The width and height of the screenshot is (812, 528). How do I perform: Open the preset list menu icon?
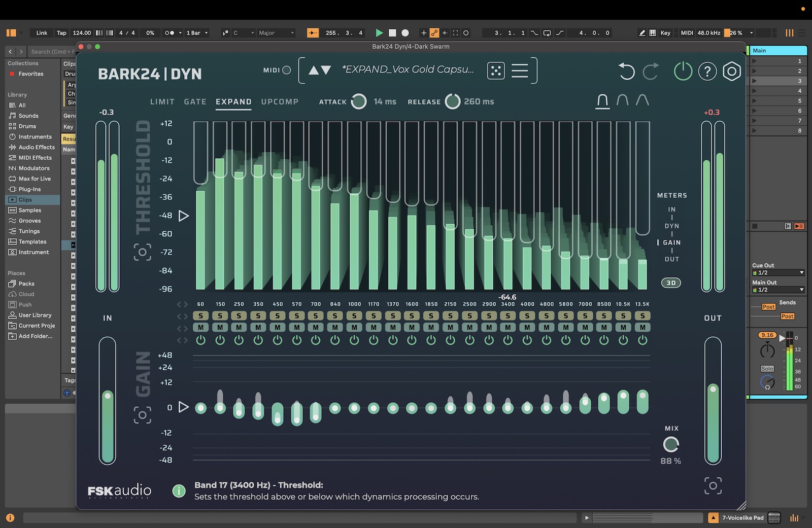click(520, 71)
